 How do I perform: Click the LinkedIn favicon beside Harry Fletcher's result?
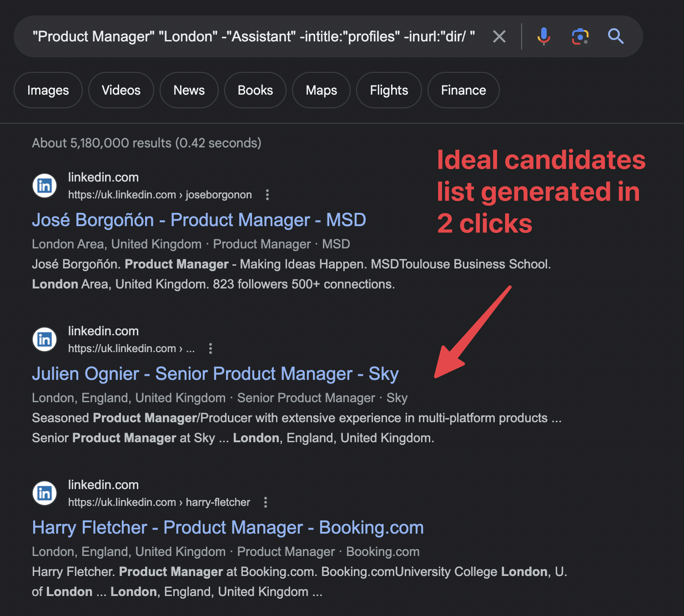(44, 493)
